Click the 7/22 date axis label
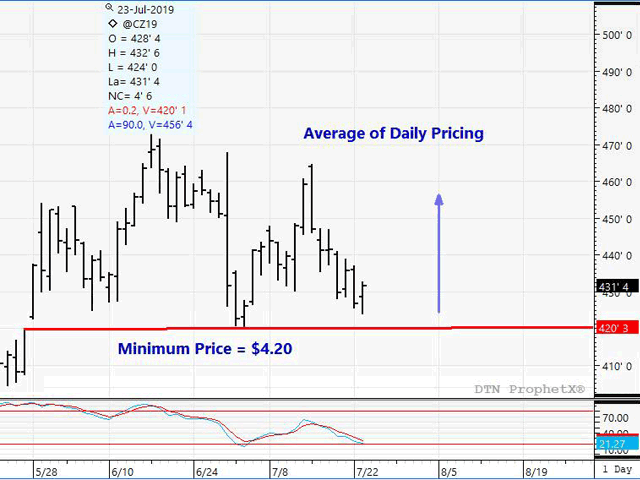 [x=367, y=472]
